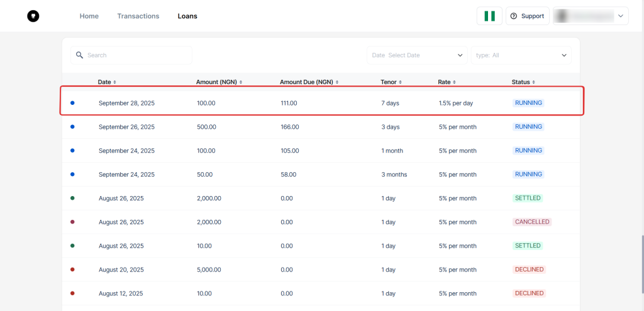Go to the Home tab
The image size is (644, 311).
(x=89, y=16)
